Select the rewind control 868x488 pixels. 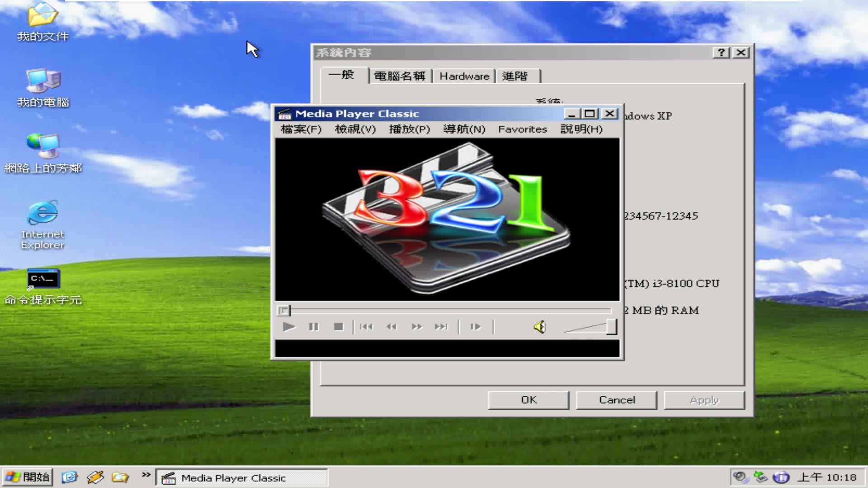392,327
